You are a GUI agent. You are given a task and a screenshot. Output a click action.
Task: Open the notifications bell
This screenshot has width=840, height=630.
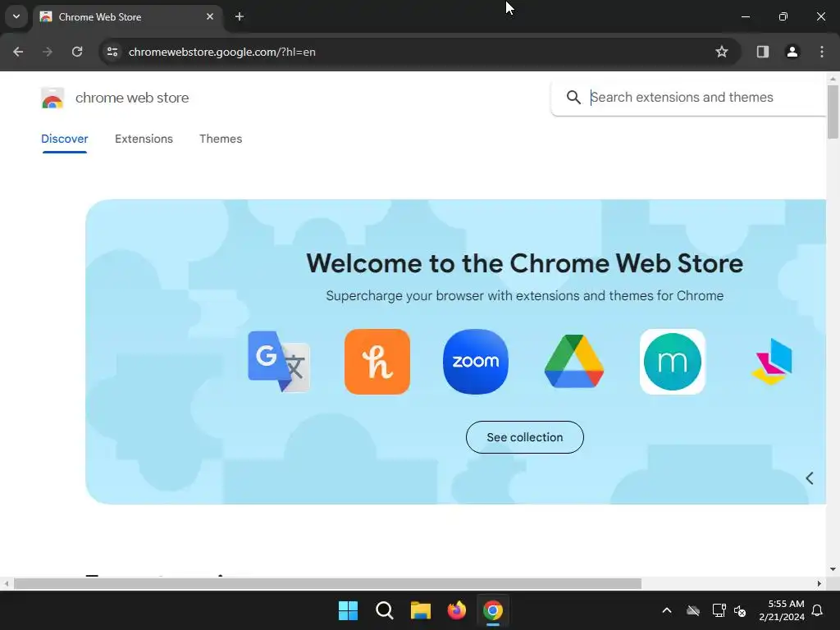point(818,610)
